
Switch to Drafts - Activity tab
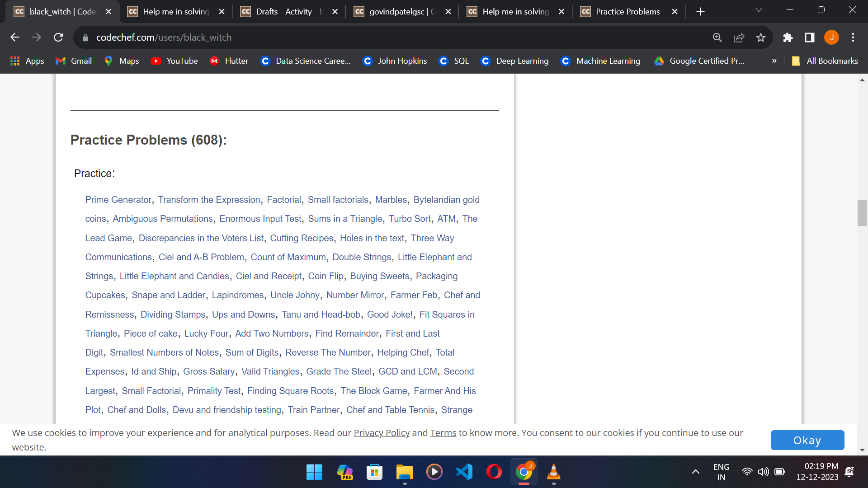tap(289, 12)
